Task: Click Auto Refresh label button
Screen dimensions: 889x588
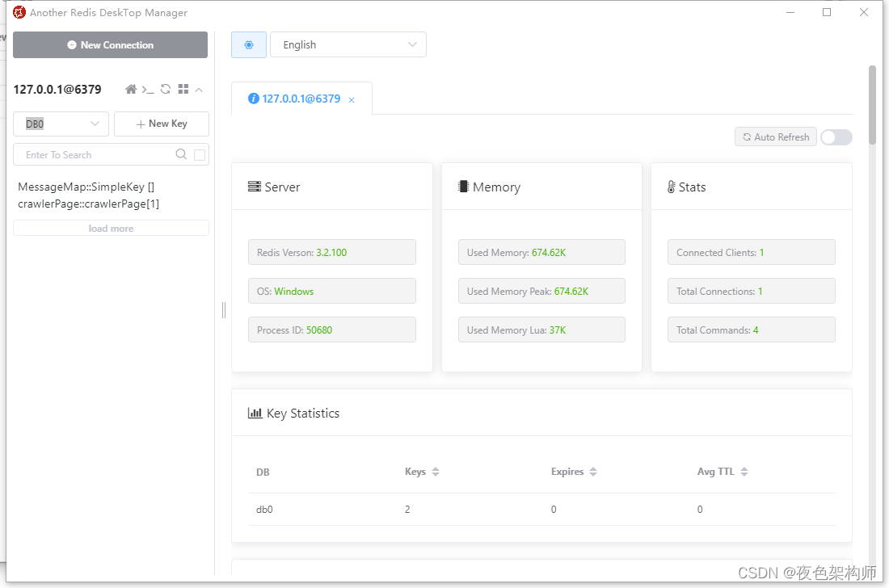Action: coord(776,137)
